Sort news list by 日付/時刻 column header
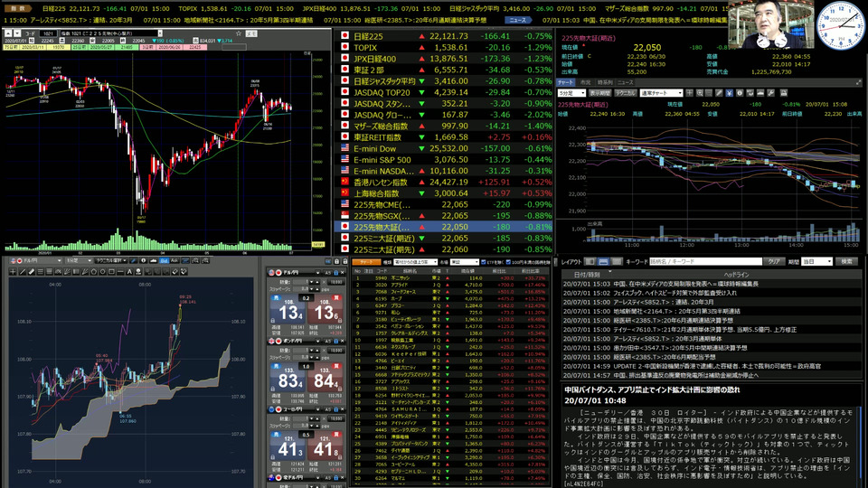The image size is (868, 488). pyautogui.click(x=586, y=275)
